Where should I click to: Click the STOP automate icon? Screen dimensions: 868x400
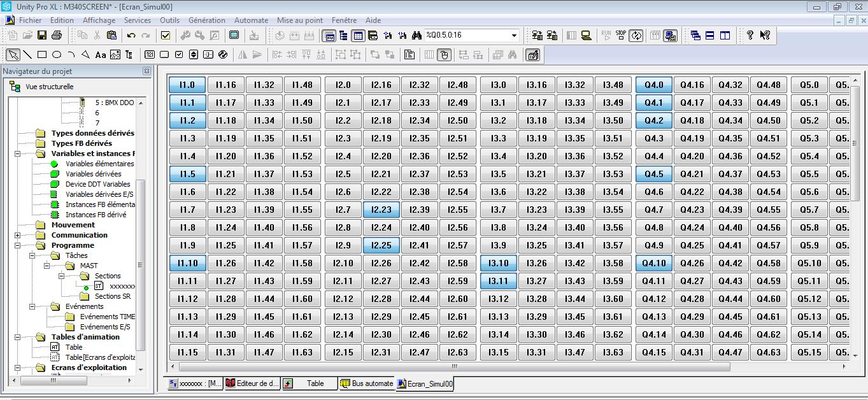621,35
